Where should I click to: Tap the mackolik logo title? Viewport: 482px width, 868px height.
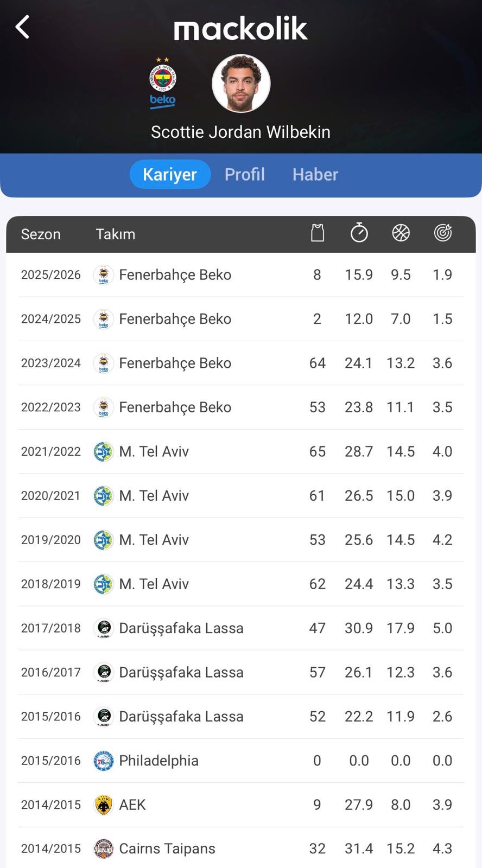[240, 29]
